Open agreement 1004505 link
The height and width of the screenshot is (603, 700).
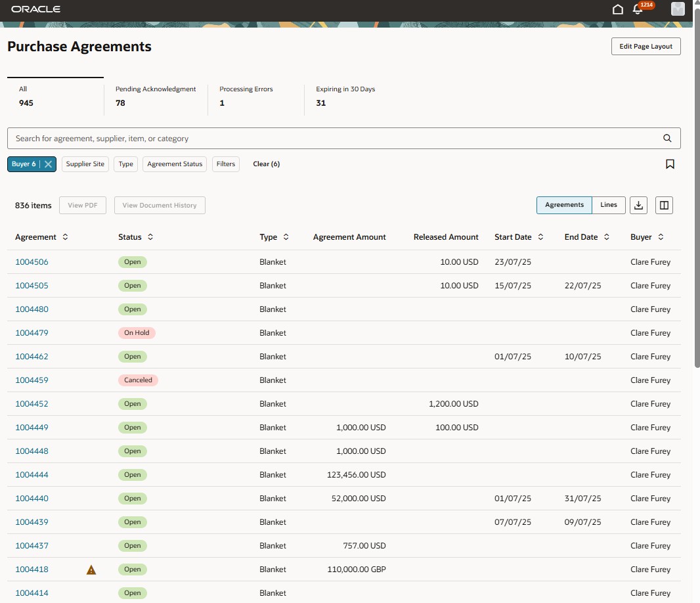32,286
